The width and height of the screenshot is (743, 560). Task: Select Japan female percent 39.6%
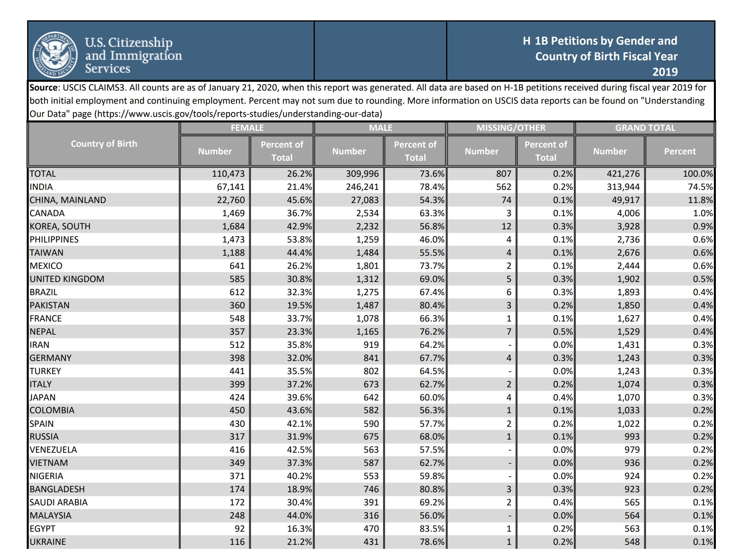(299, 398)
